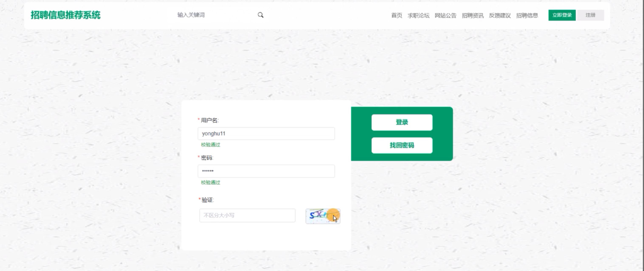Click the 找回密码 button
This screenshot has height=271, width=644.
pyautogui.click(x=402, y=145)
